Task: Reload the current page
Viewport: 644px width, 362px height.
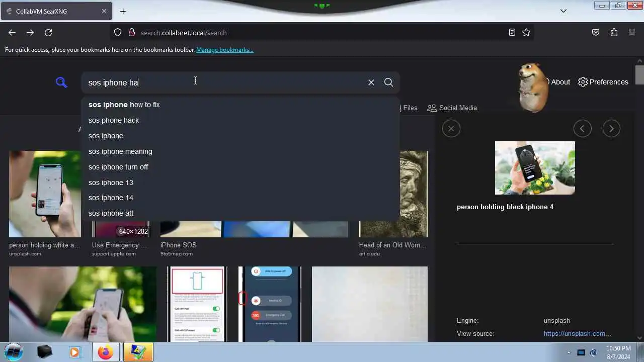Action: click(48, 33)
